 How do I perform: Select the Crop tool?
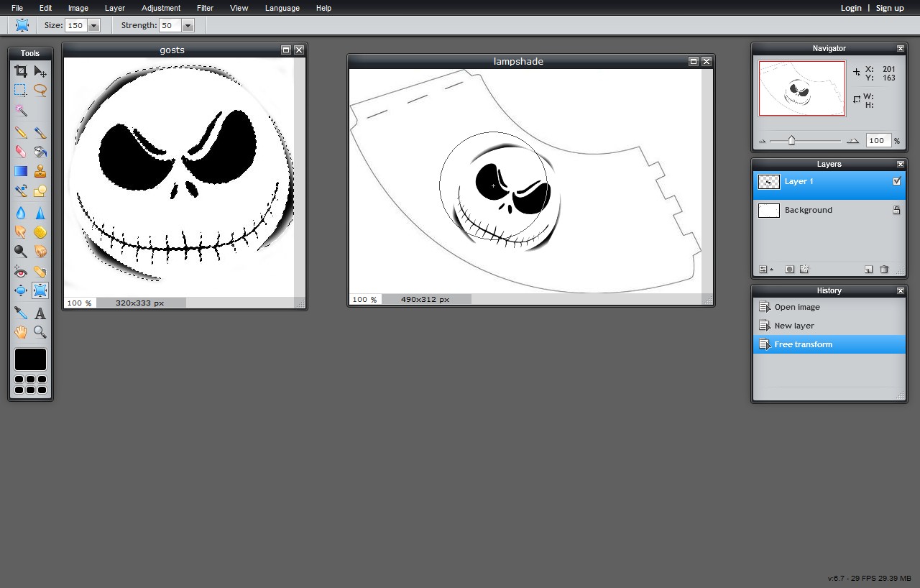click(21, 71)
